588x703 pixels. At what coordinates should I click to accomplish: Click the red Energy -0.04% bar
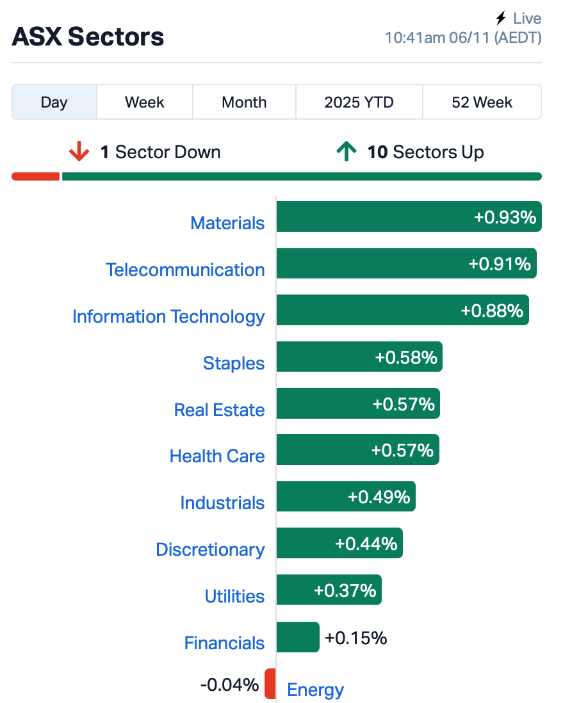270,684
